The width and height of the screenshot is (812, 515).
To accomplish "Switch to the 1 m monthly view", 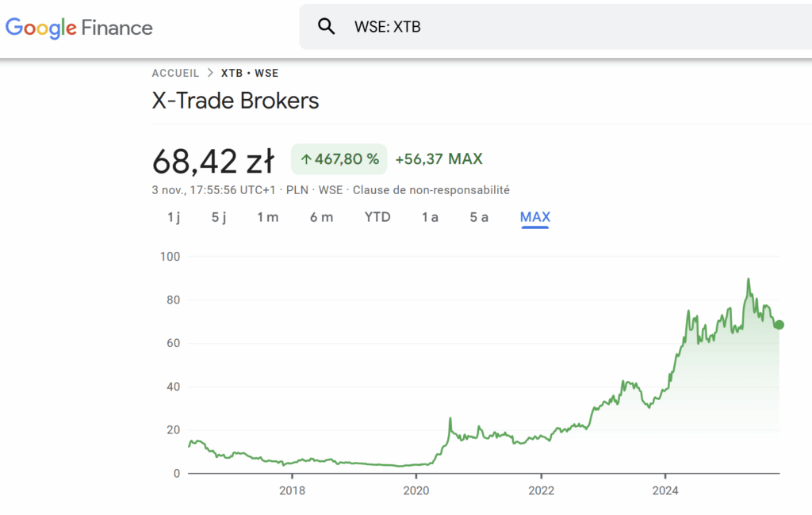I will tap(267, 216).
